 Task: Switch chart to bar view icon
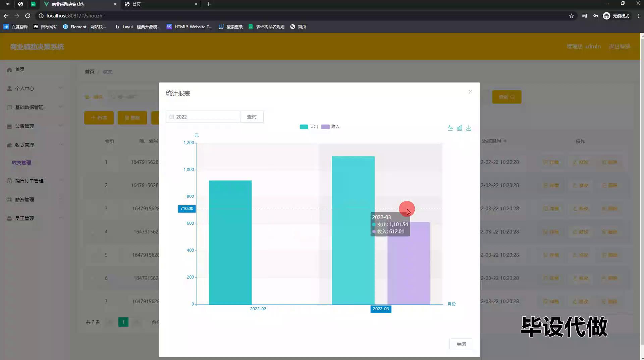click(x=460, y=128)
